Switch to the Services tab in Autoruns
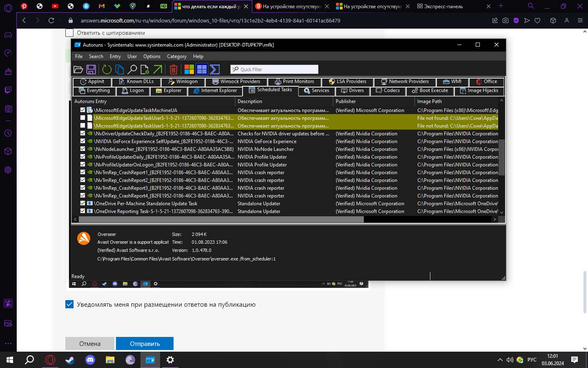Viewport: 588px width, 368px height. click(x=316, y=91)
